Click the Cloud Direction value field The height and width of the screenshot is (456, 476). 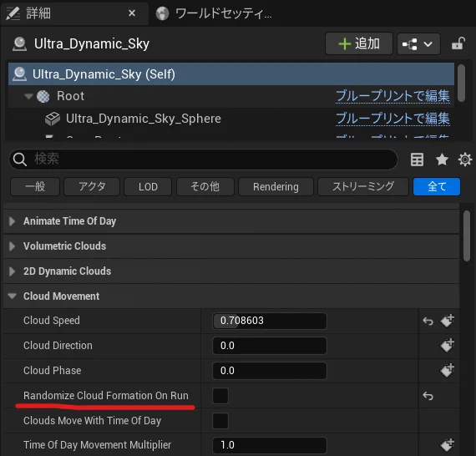coord(270,346)
